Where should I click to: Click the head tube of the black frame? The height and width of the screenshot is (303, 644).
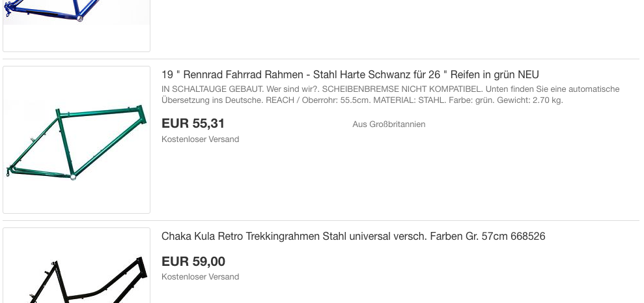(139, 267)
